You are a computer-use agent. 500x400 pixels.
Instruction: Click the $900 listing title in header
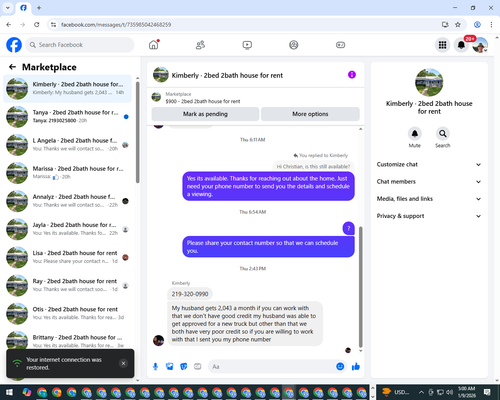[203, 101]
